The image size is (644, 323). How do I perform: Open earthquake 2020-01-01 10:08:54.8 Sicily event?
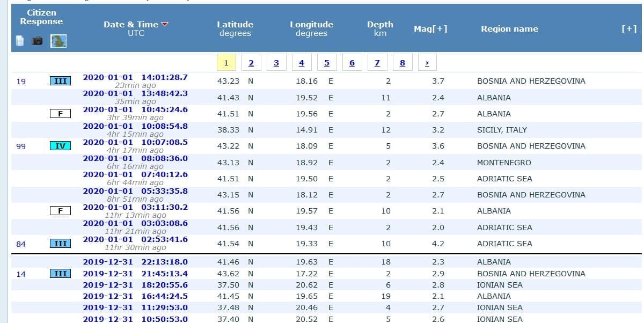click(135, 126)
